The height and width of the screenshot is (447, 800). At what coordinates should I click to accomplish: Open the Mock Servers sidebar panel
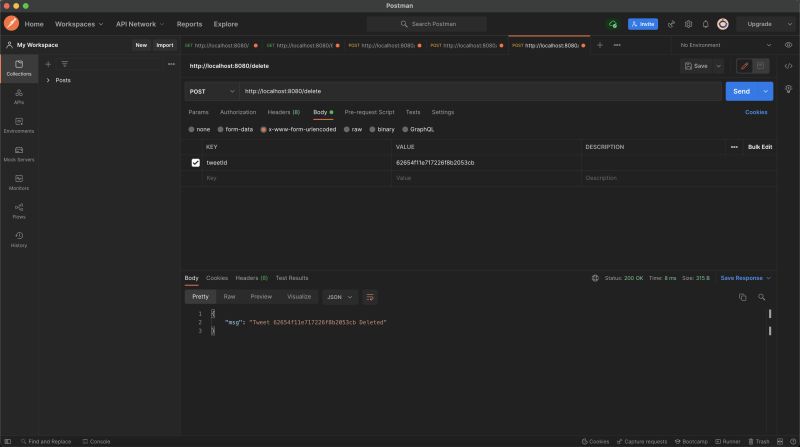(x=19, y=154)
